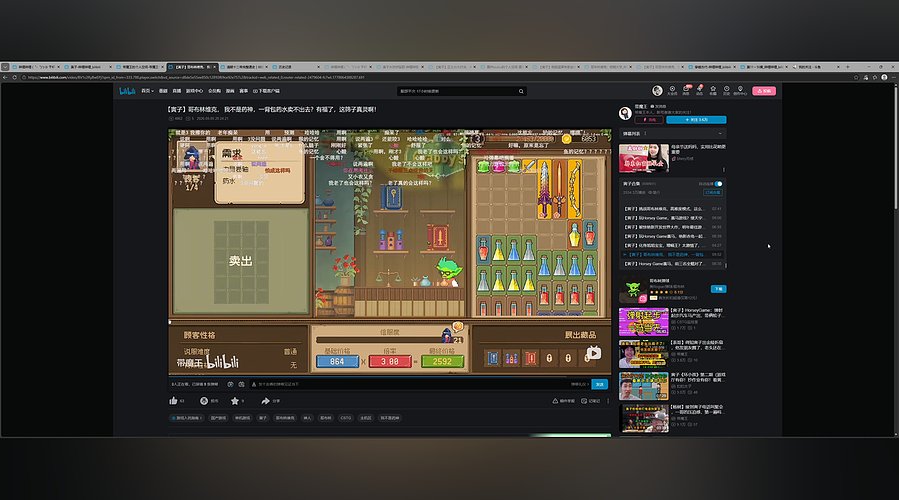899x500 pixels.
Task: Click the 单机游戏 tag below the video
Action: click(243, 418)
